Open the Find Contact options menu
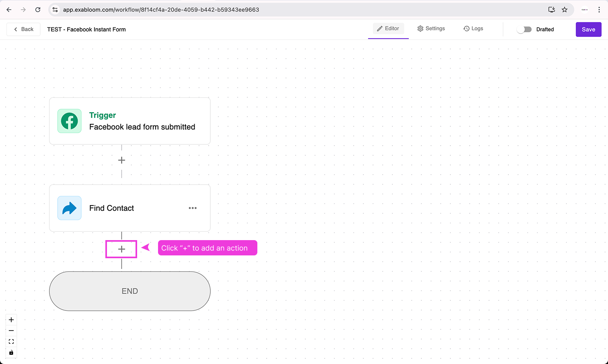Viewport: 608px width, 364px height. point(193,208)
